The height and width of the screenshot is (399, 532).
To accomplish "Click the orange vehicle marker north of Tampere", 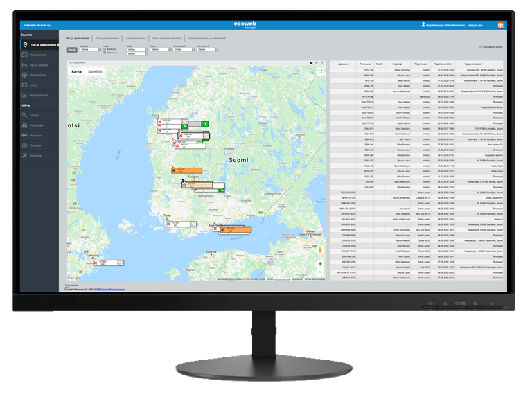I will coord(186,170).
